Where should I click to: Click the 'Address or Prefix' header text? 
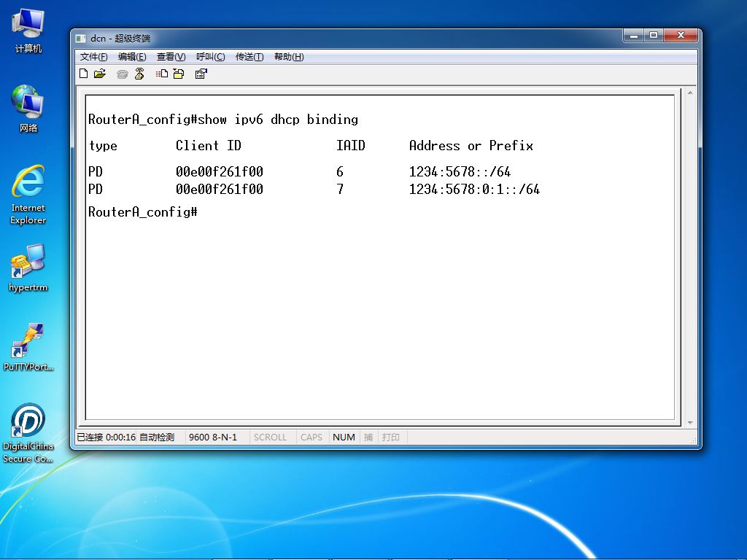pos(471,146)
